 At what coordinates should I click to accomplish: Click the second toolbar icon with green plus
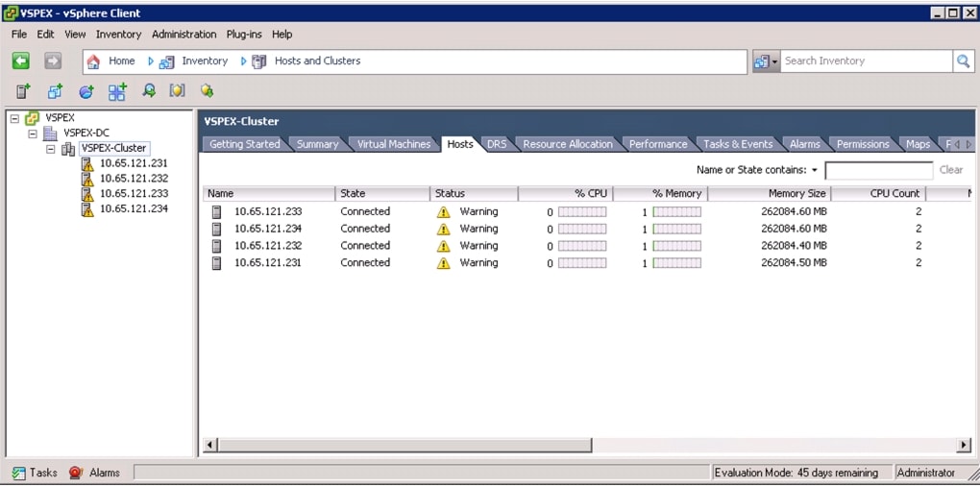(55, 91)
